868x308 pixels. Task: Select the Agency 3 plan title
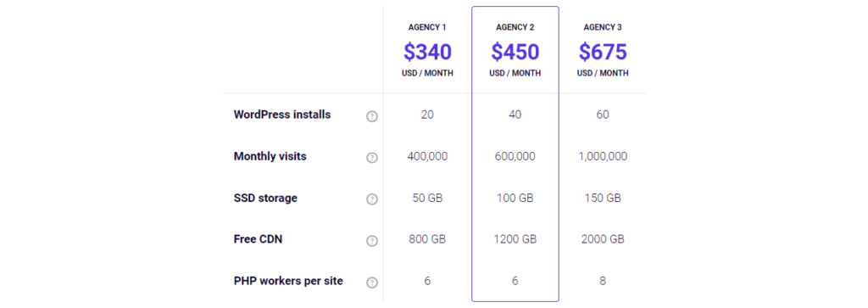[x=603, y=27]
